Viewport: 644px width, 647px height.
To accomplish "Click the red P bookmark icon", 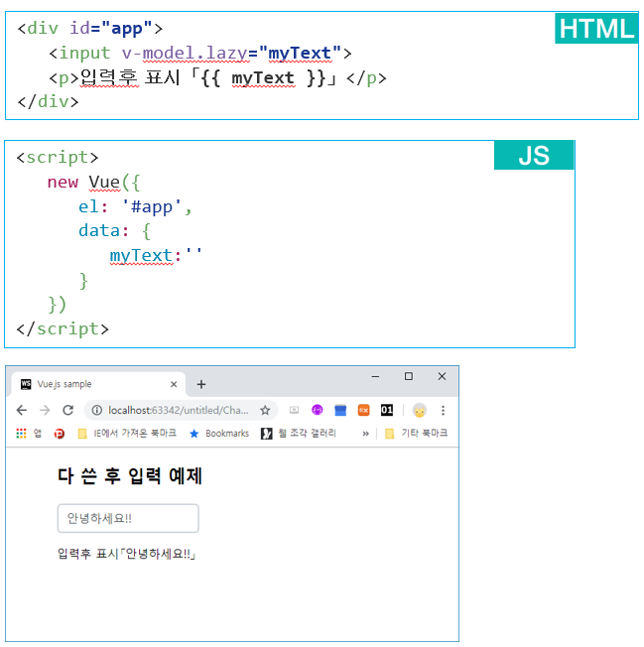I will (59, 434).
